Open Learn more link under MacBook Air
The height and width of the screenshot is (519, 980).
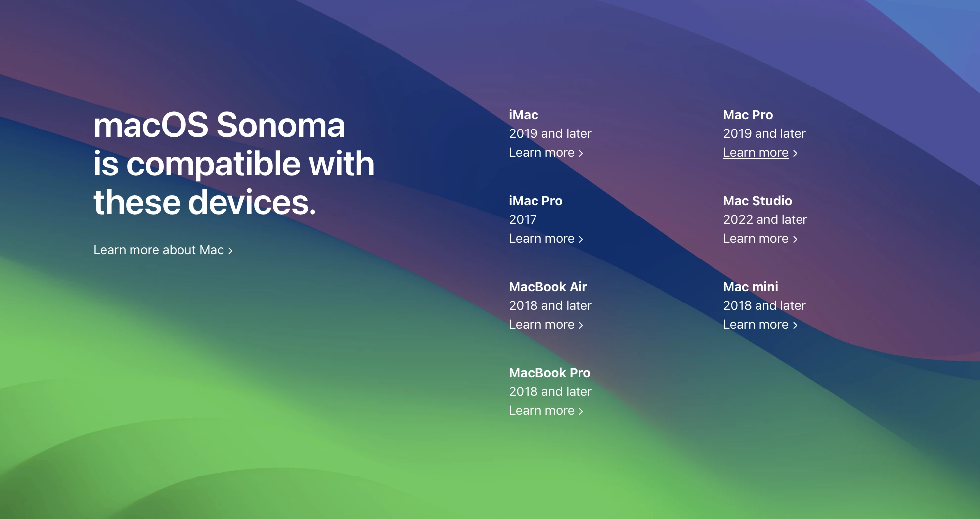546,325
